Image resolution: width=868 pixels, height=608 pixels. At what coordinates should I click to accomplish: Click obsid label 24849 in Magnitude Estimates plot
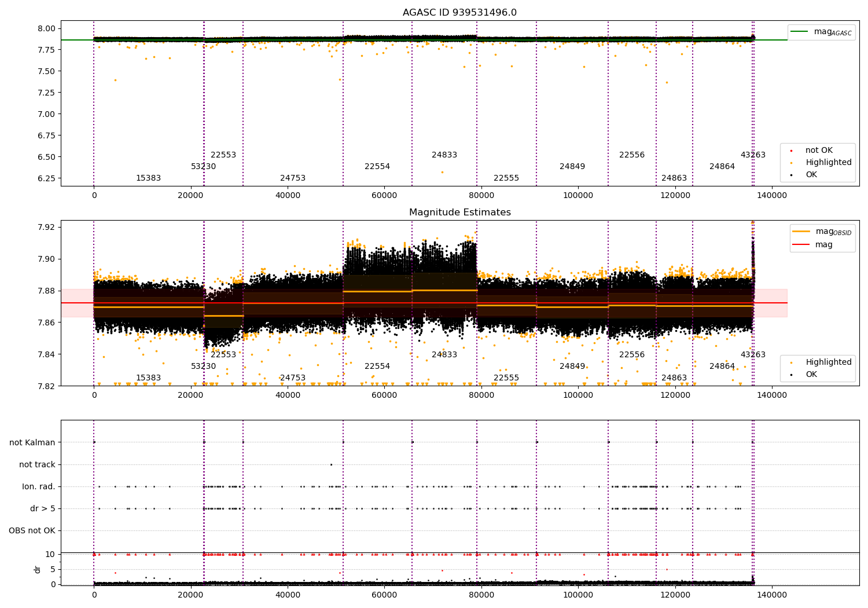tap(572, 367)
